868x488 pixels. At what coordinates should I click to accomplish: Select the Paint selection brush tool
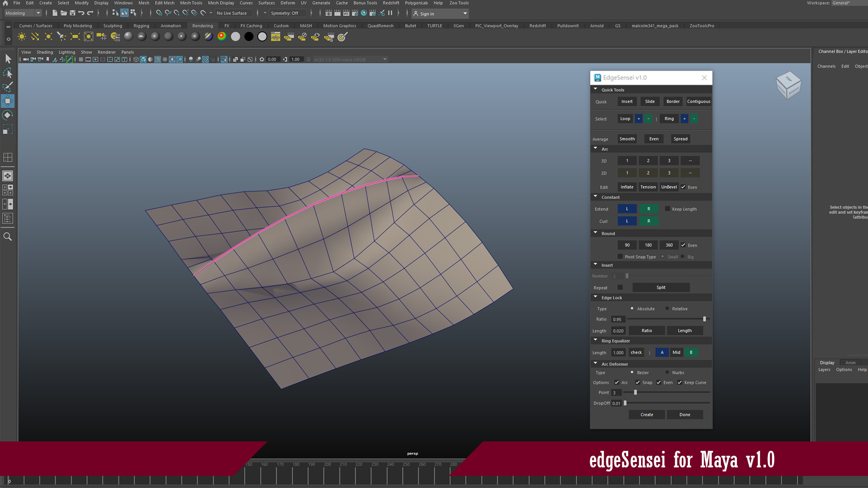point(8,86)
